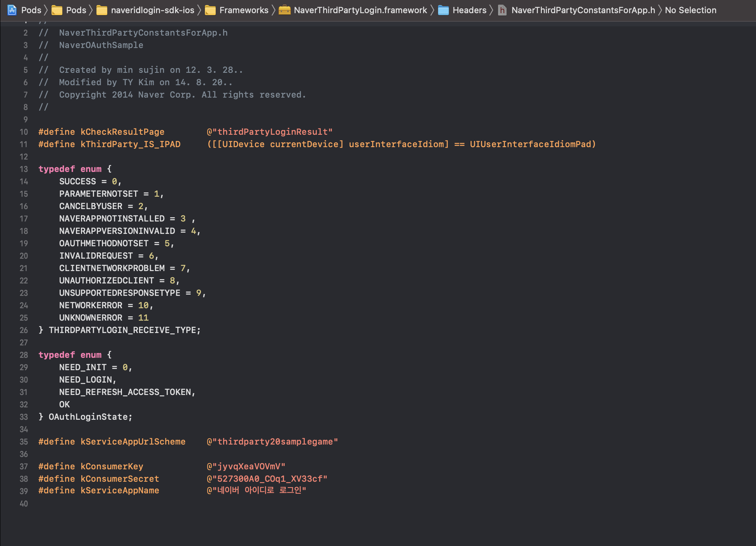Open the Headers breadcrumb menu

[469, 10]
